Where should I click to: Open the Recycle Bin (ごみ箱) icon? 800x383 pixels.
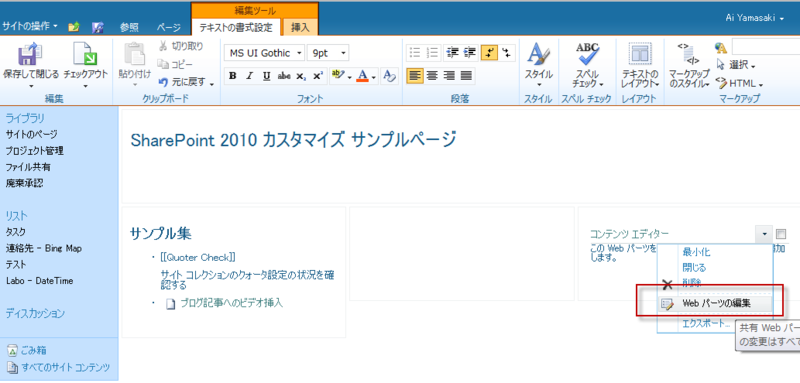click(12, 351)
